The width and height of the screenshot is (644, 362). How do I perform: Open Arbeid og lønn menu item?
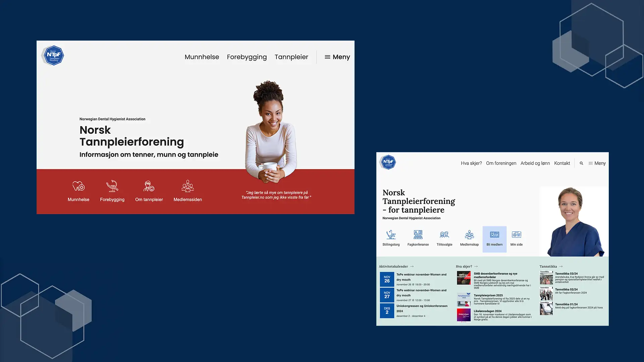[535, 163]
